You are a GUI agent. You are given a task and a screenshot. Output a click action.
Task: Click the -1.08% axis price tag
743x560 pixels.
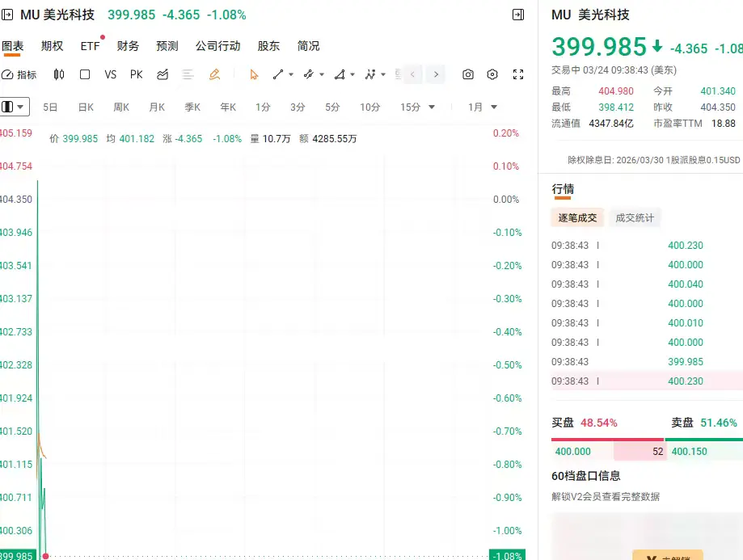pos(507,555)
